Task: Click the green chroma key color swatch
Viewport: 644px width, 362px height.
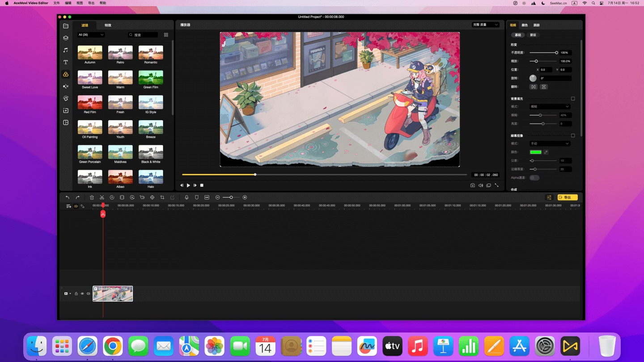Action: 536,152
